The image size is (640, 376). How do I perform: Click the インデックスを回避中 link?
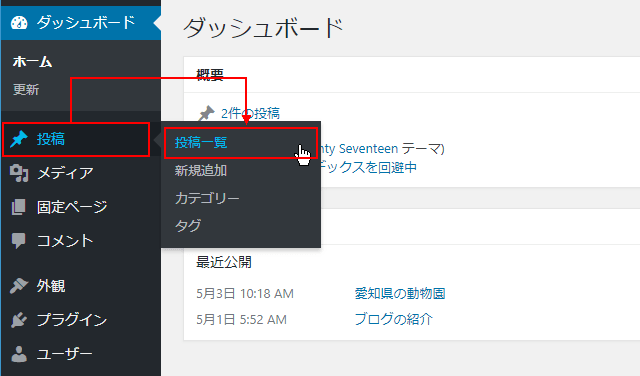click(x=367, y=167)
